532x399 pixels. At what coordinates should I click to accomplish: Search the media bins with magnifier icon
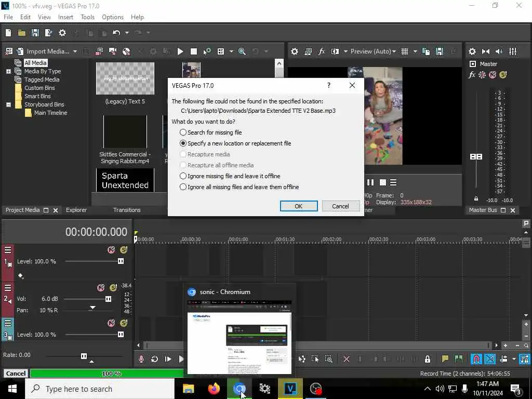[x=242, y=51]
